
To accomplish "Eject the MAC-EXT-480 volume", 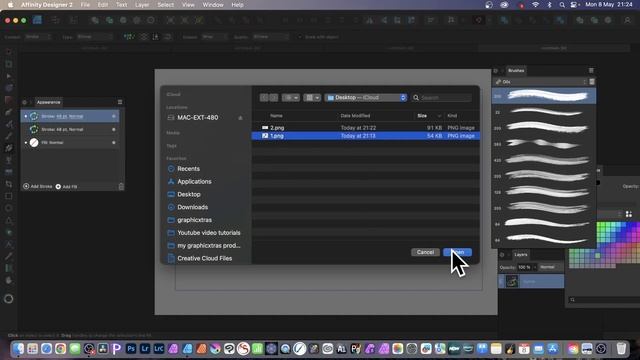I will pos(240,118).
